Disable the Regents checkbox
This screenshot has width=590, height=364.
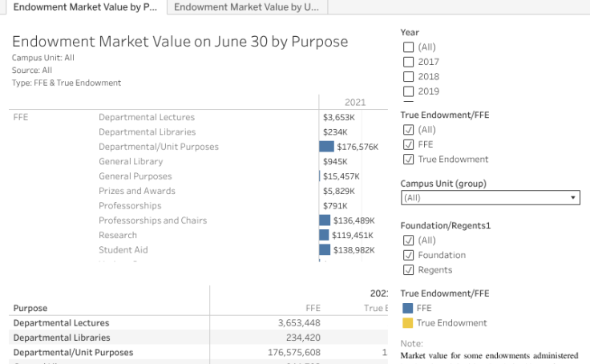tap(408, 270)
